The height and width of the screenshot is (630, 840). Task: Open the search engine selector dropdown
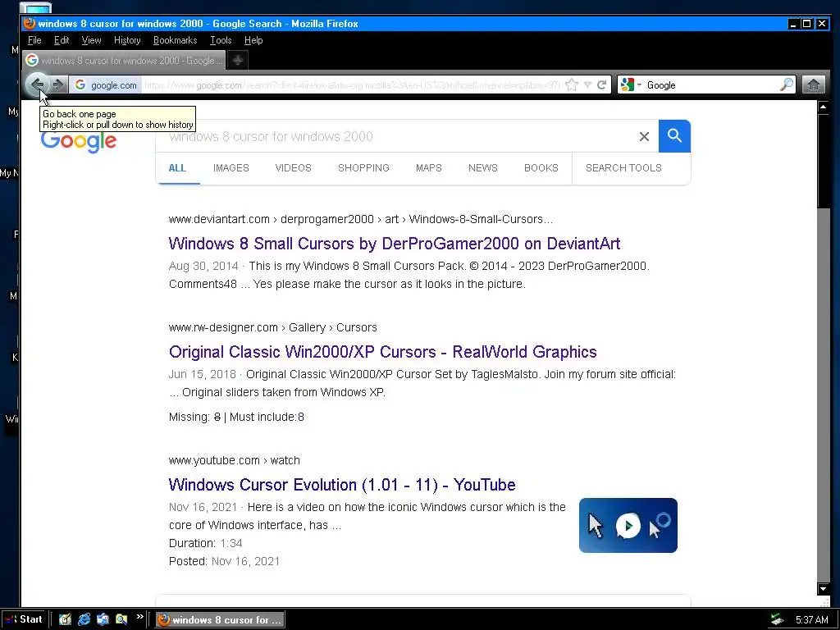click(631, 84)
